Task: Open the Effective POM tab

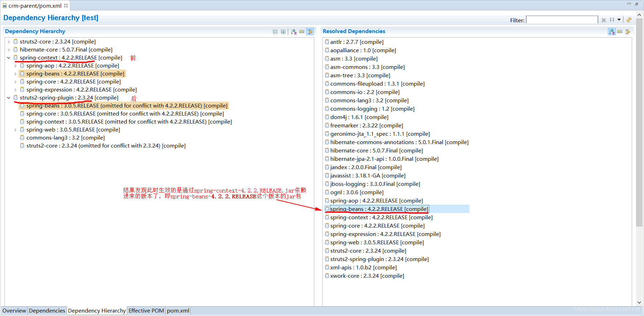Action: 146,310
